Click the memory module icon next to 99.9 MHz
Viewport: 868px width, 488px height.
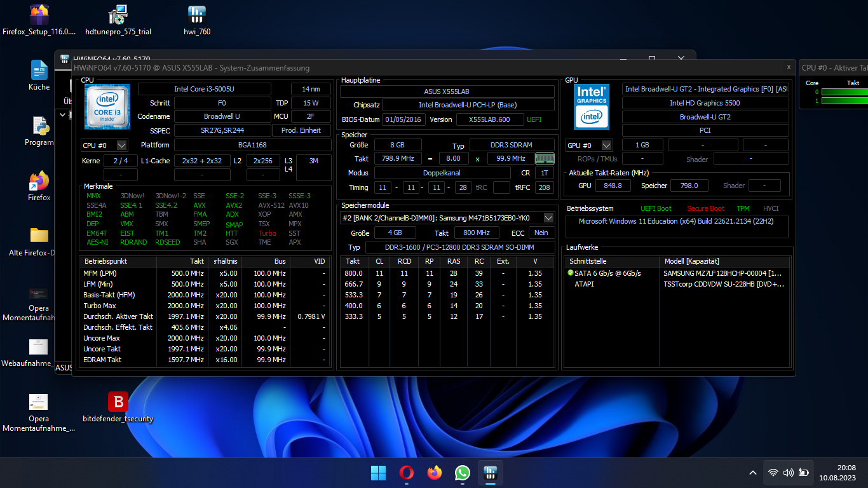[545, 158]
